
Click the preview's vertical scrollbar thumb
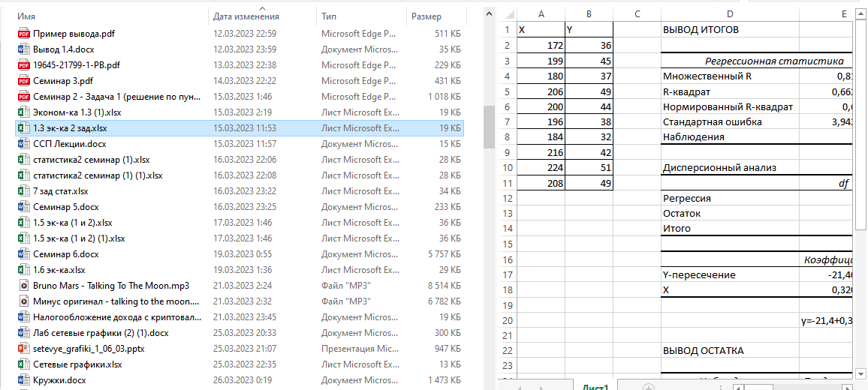point(860,124)
